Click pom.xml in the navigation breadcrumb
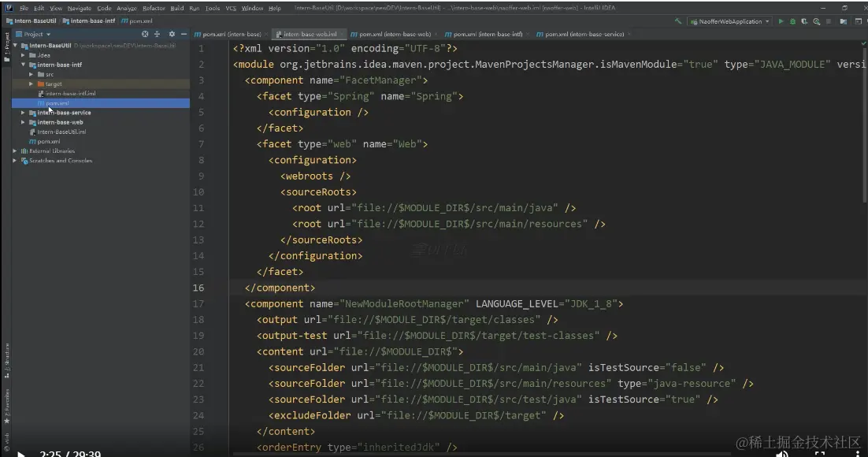Screen dimensions: 868x457 (x=137, y=21)
